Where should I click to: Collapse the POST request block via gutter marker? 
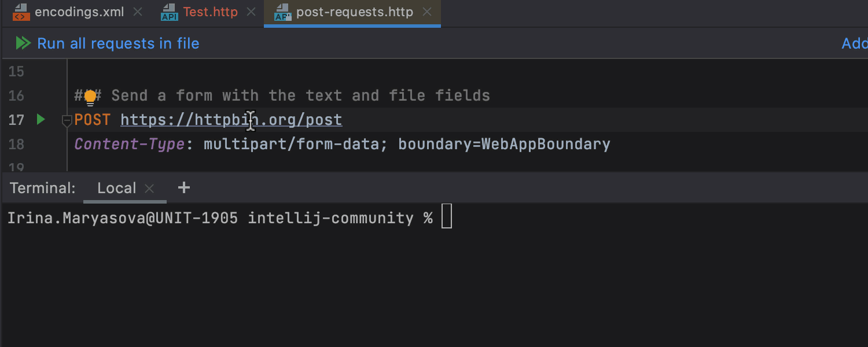tap(67, 120)
